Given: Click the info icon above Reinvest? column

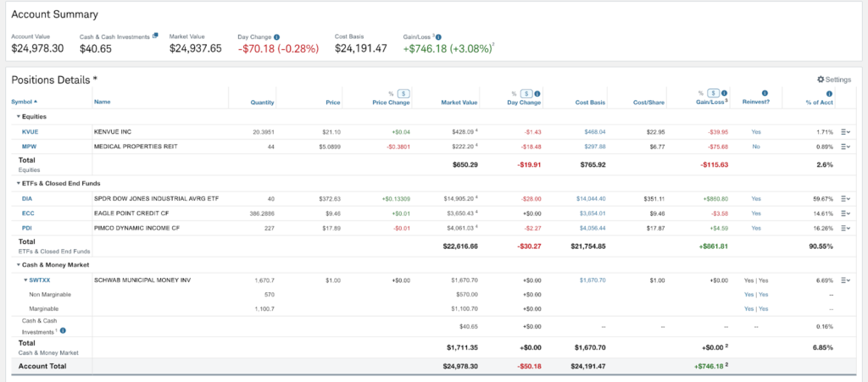Looking at the screenshot, I should [x=765, y=93].
